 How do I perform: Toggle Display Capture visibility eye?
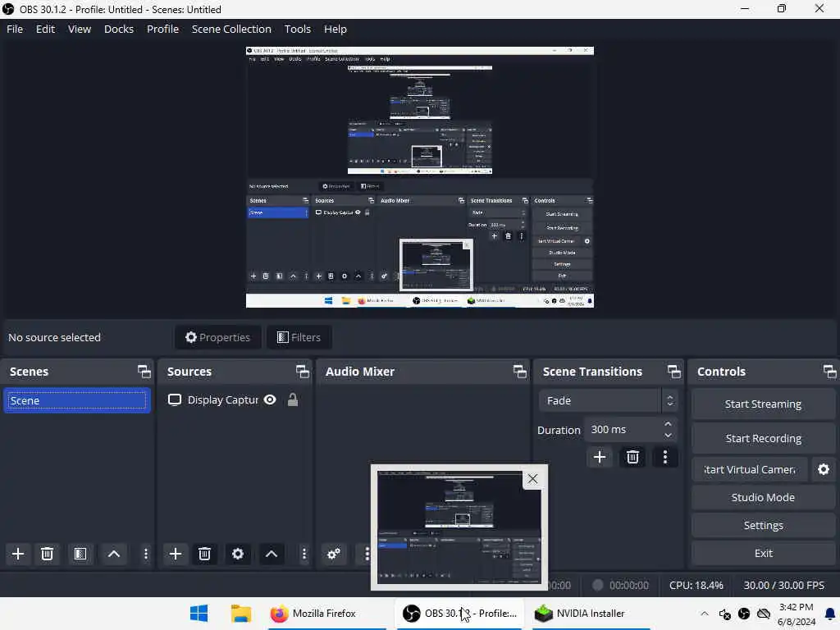(270, 399)
